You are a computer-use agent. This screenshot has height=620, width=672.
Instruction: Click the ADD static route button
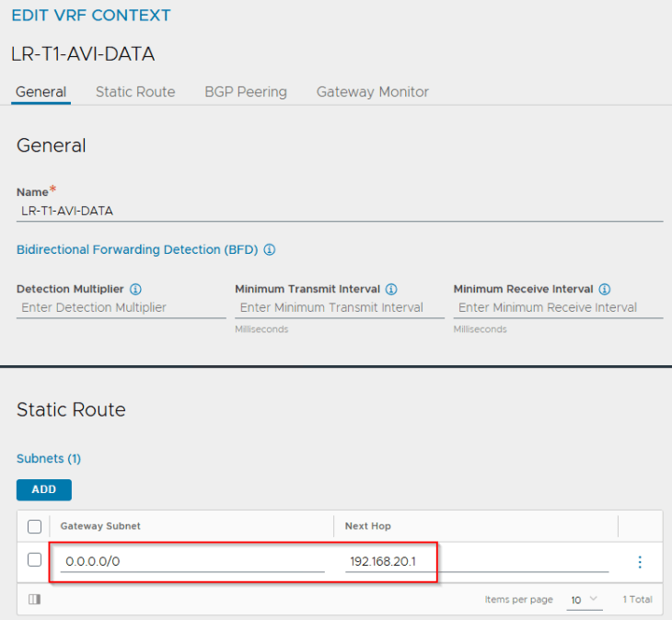click(43, 489)
